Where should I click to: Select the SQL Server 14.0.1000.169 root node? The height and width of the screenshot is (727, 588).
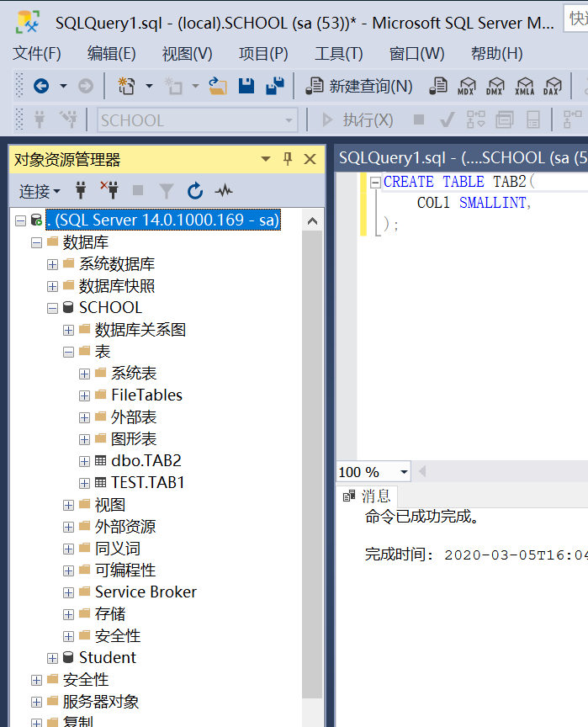(x=163, y=220)
